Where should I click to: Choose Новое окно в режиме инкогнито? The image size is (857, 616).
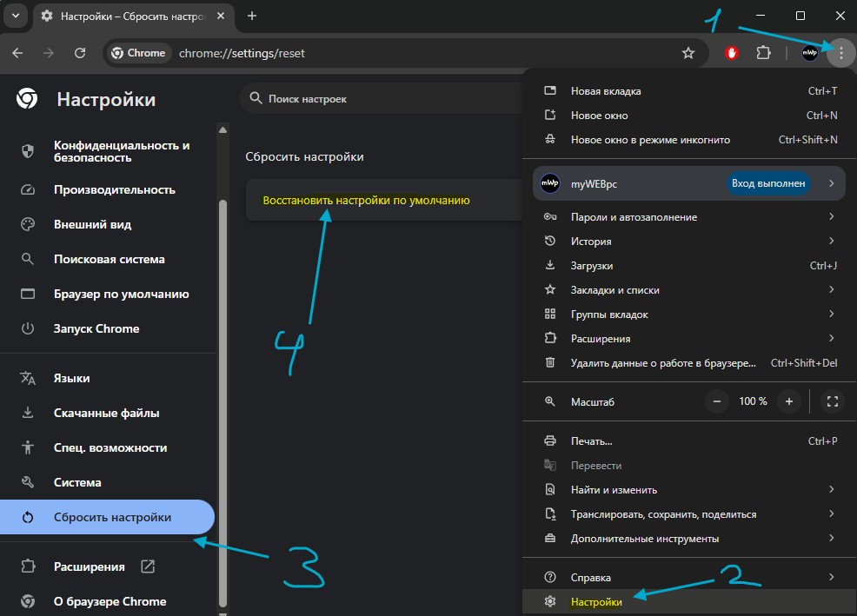click(650, 139)
